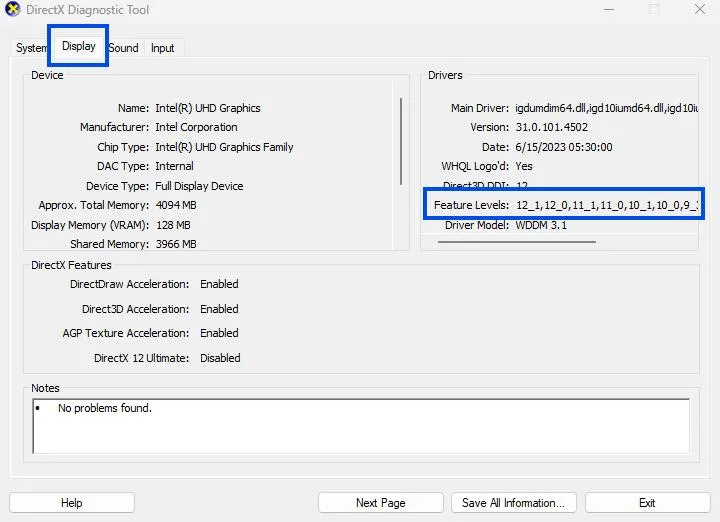Select the 'No problems found.' note
Image resolution: width=720 pixels, height=522 pixels.
tap(105, 408)
